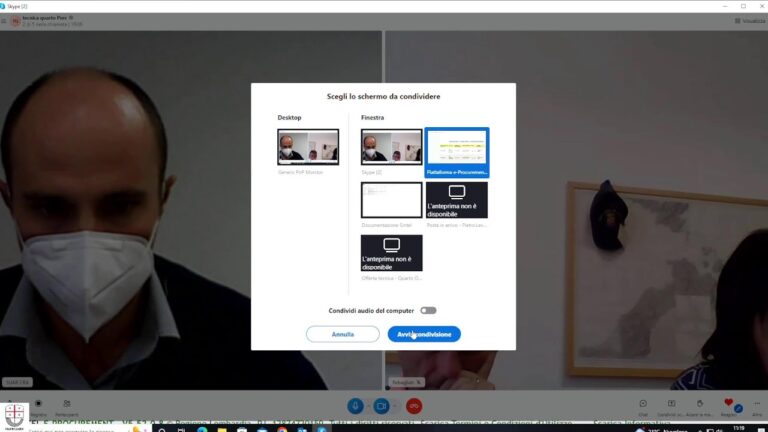Turn off the video camera button
The height and width of the screenshot is (432, 768).
381,406
